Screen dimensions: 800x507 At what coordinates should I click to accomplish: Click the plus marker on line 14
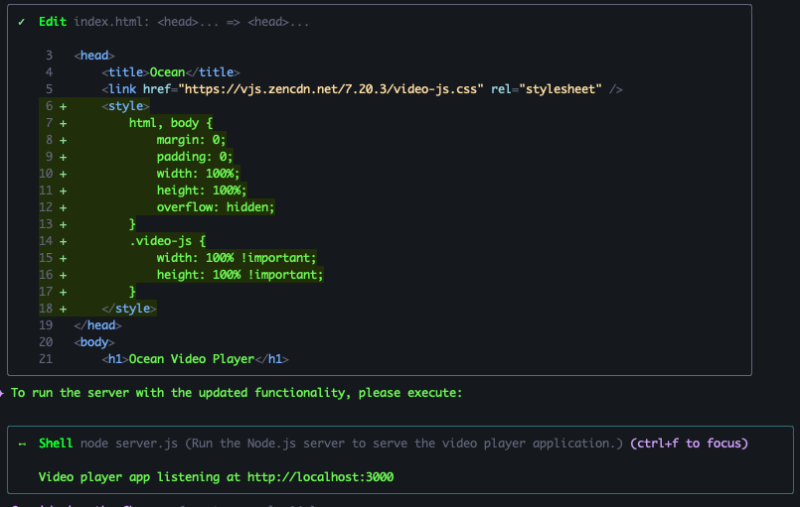point(63,241)
